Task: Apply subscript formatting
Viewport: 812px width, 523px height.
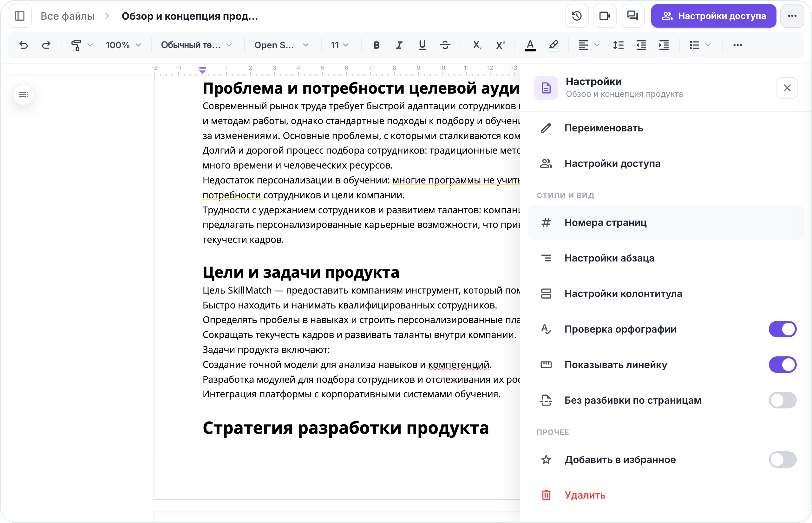Action: pyautogui.click(x=477, y=45)
